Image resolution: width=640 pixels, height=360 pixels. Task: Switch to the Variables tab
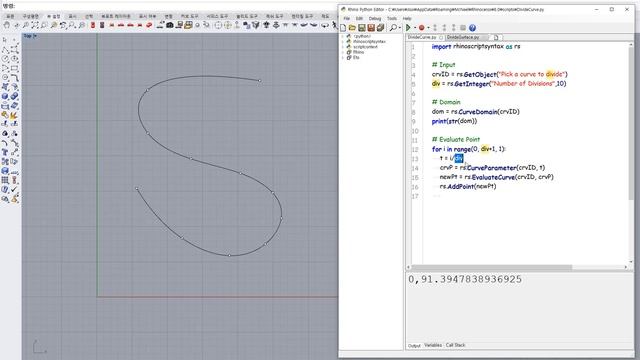pyautogui.click(x=433, y=345)
